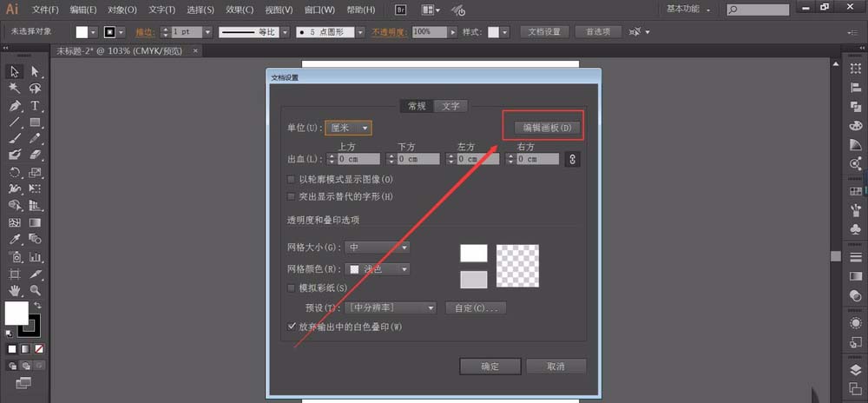Select the Zoom magnifier tool

coord(36,290)
